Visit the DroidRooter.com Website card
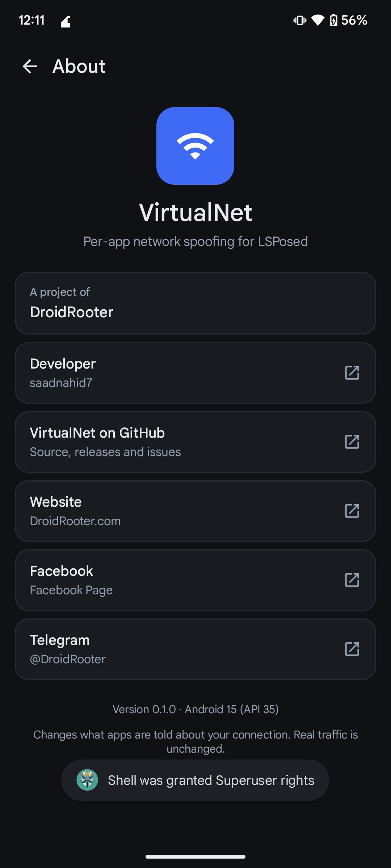Viewport: 391px width, 868px height. pyautogui.click(x=195, y=511)
